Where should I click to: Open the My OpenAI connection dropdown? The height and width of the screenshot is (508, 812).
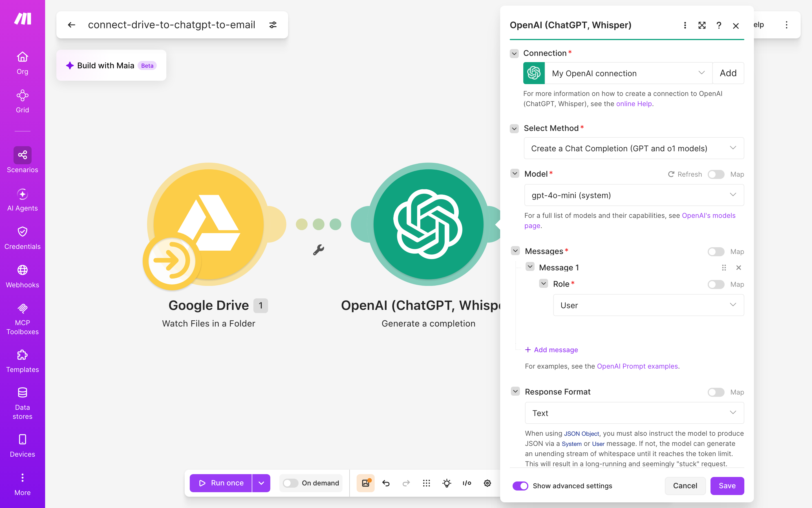coord(628,73)
